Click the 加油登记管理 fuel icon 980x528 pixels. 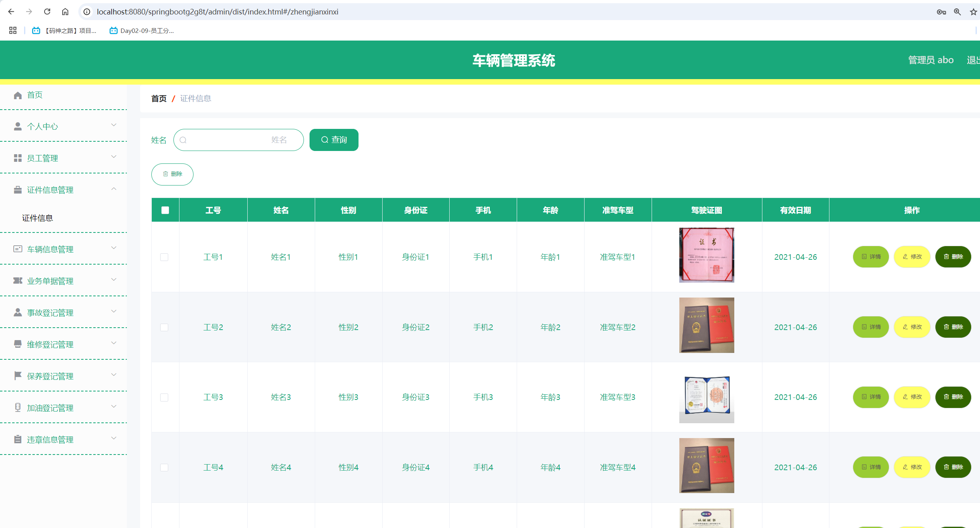(17, 408)
